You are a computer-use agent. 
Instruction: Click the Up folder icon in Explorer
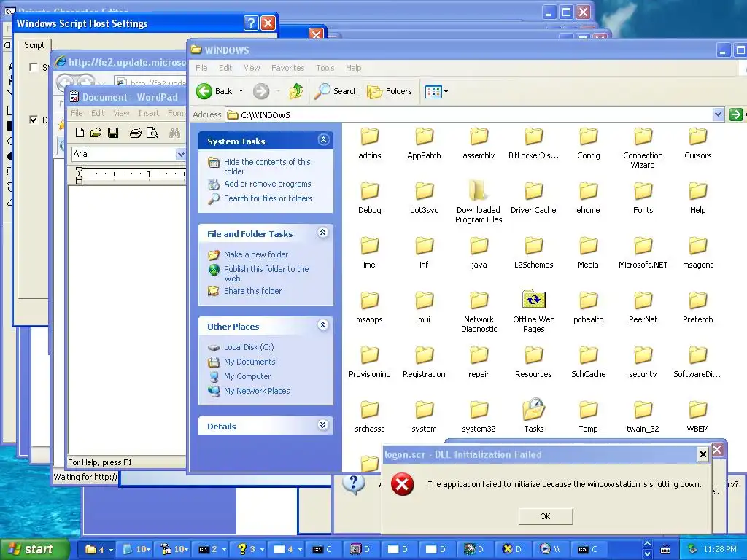(x=296, y=91)
